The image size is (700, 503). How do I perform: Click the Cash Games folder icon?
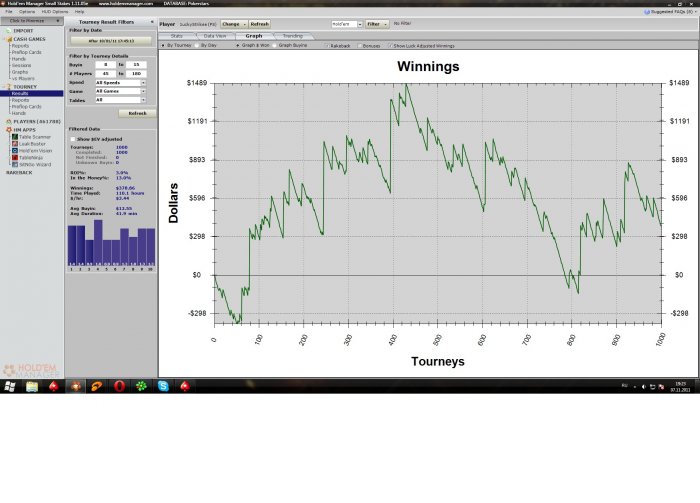tap(9, 39)
